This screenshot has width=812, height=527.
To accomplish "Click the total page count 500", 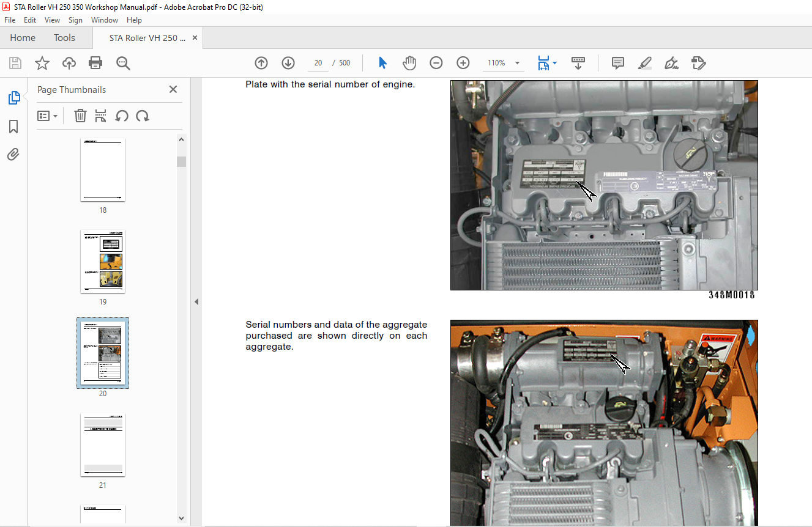I will click(x=345, y=63).
